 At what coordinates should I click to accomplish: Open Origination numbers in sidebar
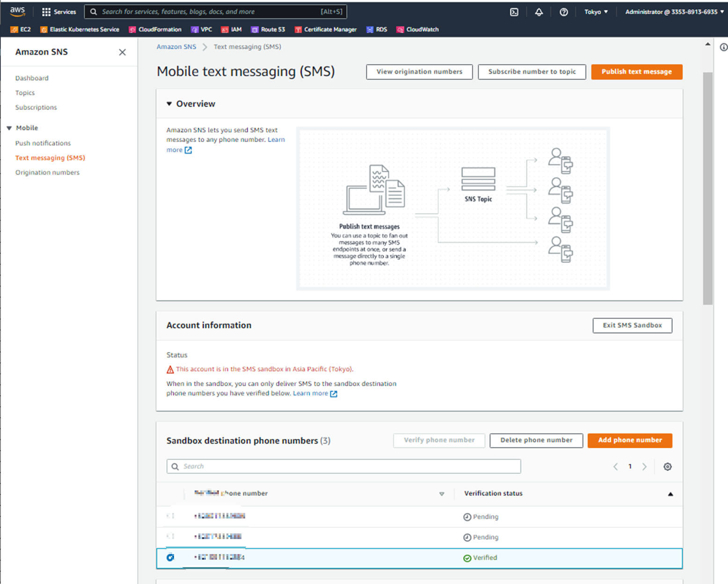47,172
